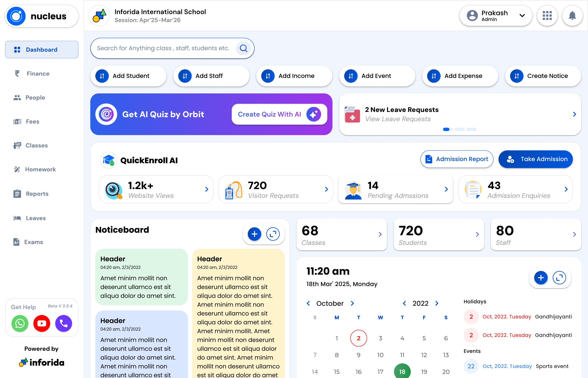Open the Dashboard menu item
The height and width of the screenshot is (378, 588).
pyautogui.click(x=41, y=49)
